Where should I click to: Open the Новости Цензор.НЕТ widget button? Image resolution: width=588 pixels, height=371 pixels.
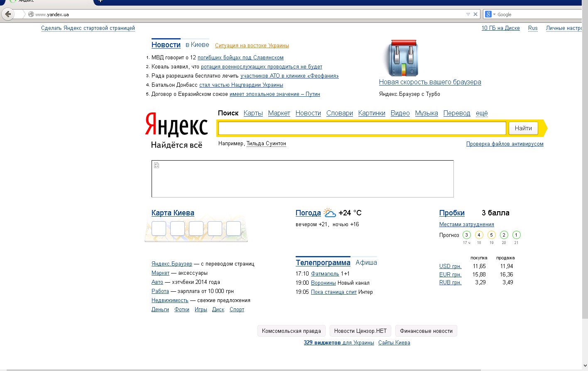(360, 331)
